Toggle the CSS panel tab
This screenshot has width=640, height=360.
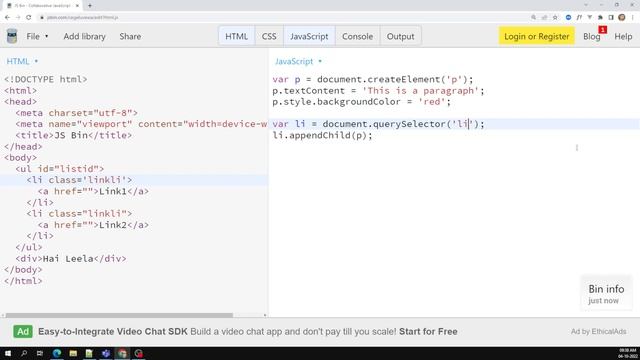coord(269,36)
